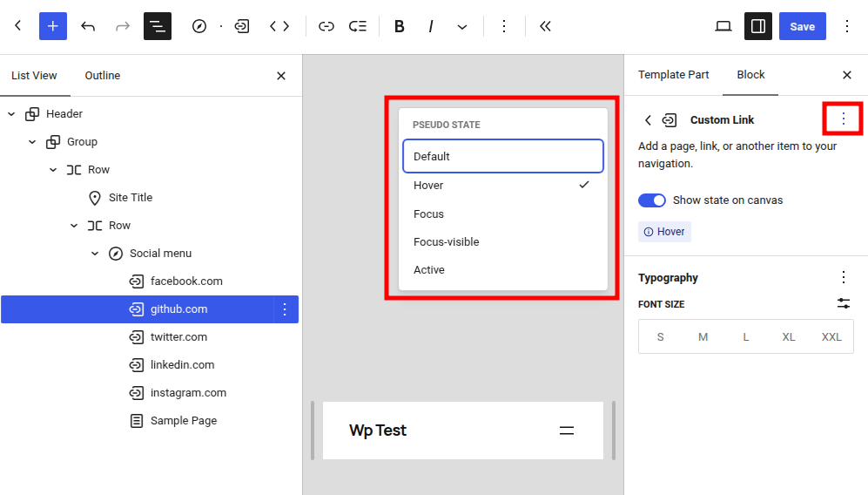Select font size XXL
The image size is (868, 495).
coord(831,337)
